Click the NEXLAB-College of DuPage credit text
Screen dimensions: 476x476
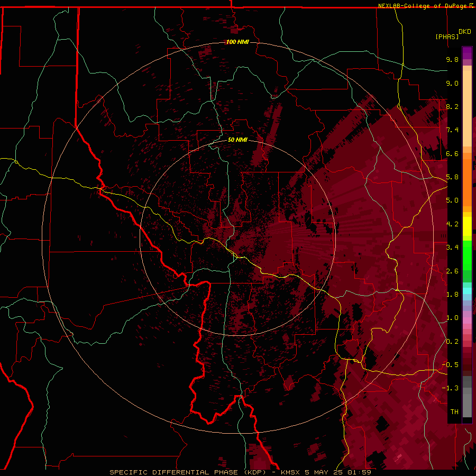(423, 6)
